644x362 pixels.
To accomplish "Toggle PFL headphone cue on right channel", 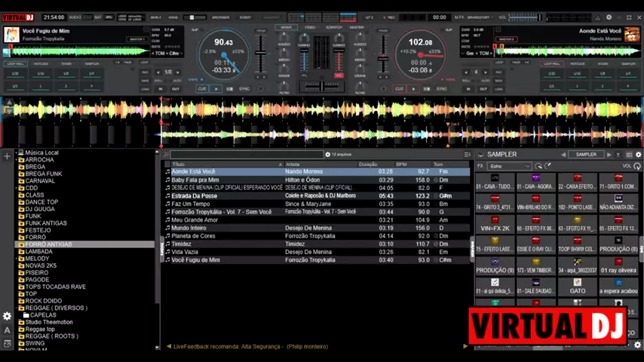I will click(x=339, y=76).
